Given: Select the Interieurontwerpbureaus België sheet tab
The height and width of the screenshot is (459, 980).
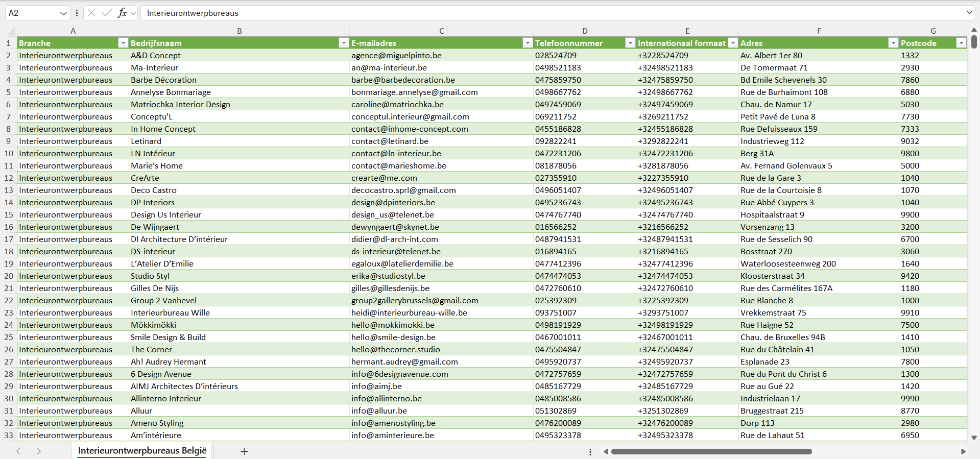Looking at the screenshot, I should tap(142, 451).
